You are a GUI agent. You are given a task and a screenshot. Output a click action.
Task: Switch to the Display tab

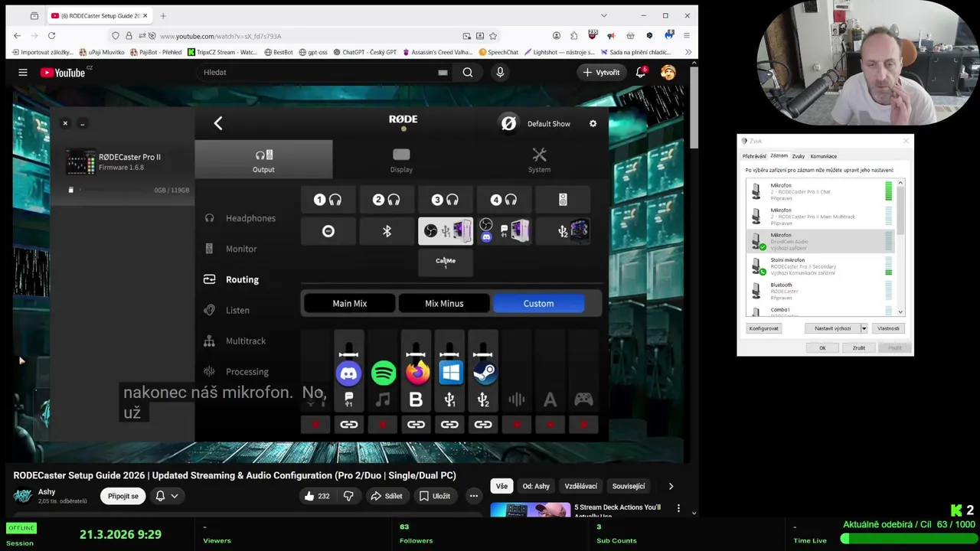(401, 160)
